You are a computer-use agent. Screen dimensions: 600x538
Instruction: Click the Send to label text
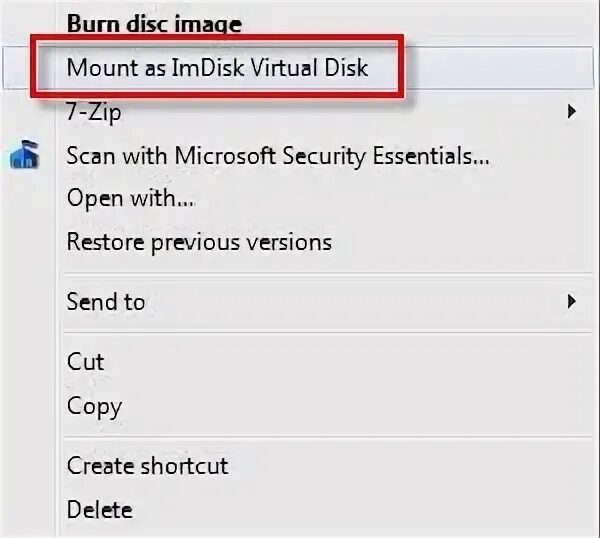[105, 301]
